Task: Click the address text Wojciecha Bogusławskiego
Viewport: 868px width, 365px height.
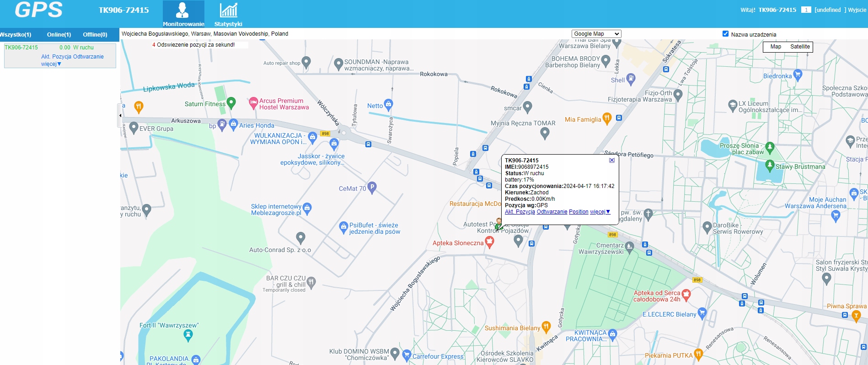Action: (205, 34)
